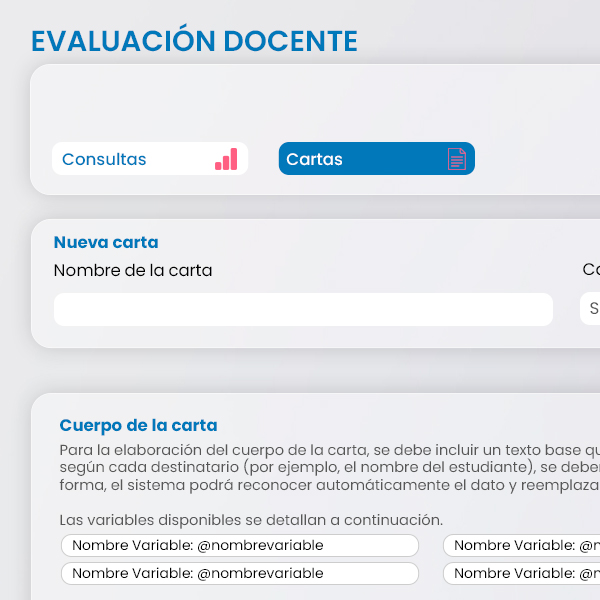
Task: Open the cut-off dropdown right of name field
Action: (x=590, y=309)
